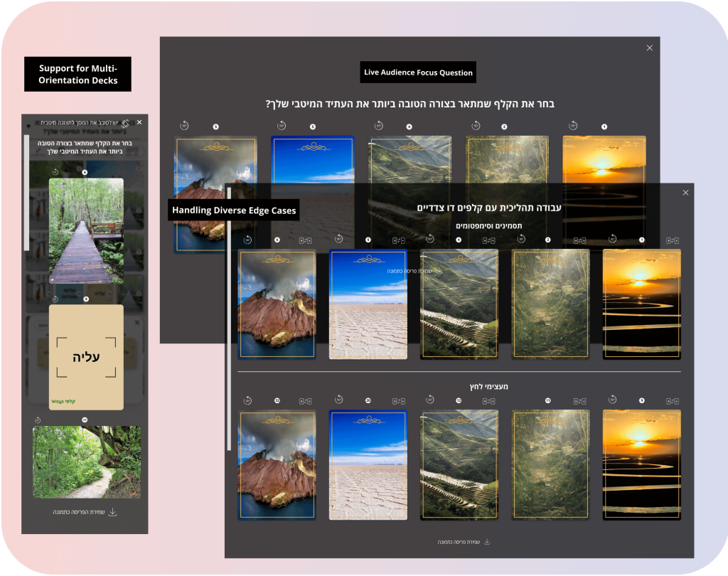Click the download icon at bottom of front window
Image resolution: width=728 pixels, height=576 pixels.
[x=487, y=542]
